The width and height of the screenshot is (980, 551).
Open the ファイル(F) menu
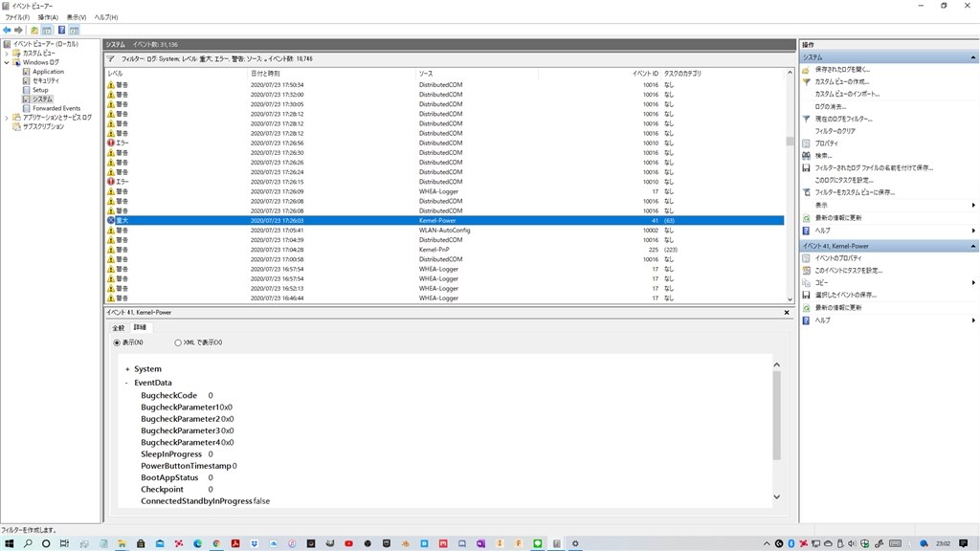[x=17, y=17]
